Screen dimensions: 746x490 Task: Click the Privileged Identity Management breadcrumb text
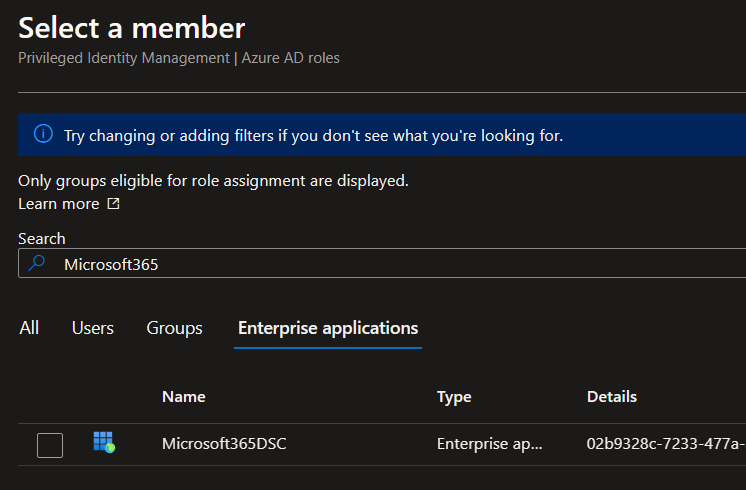pos(124,58)
